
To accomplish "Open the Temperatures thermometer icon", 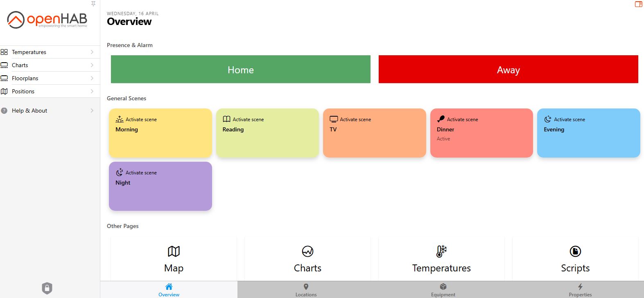I will (x=441, y=251).
